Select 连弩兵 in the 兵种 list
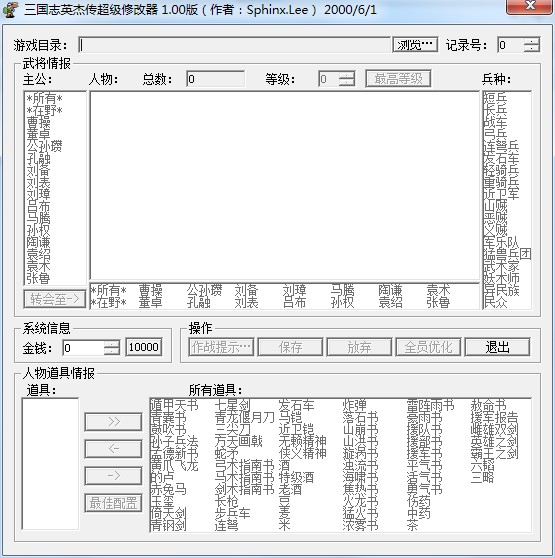555x558 pixels. (501, 146)
